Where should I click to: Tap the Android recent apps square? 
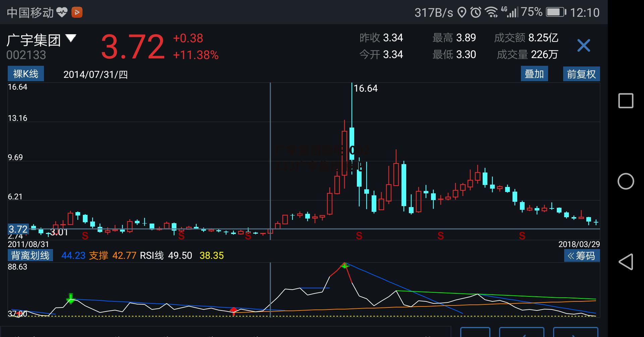click(x=626, y=101)
